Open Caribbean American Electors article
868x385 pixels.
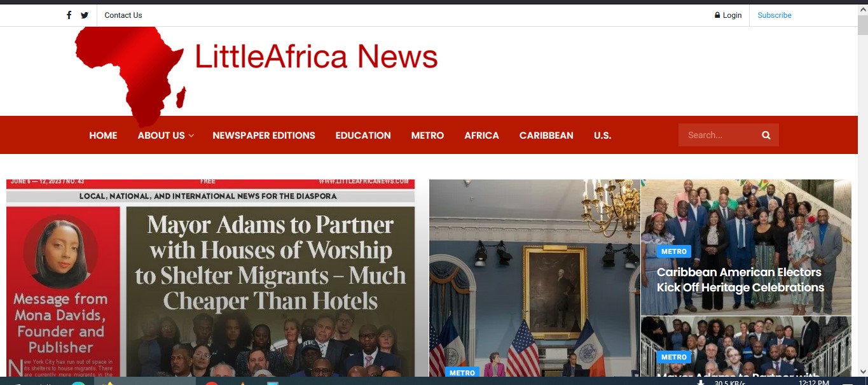740,280
